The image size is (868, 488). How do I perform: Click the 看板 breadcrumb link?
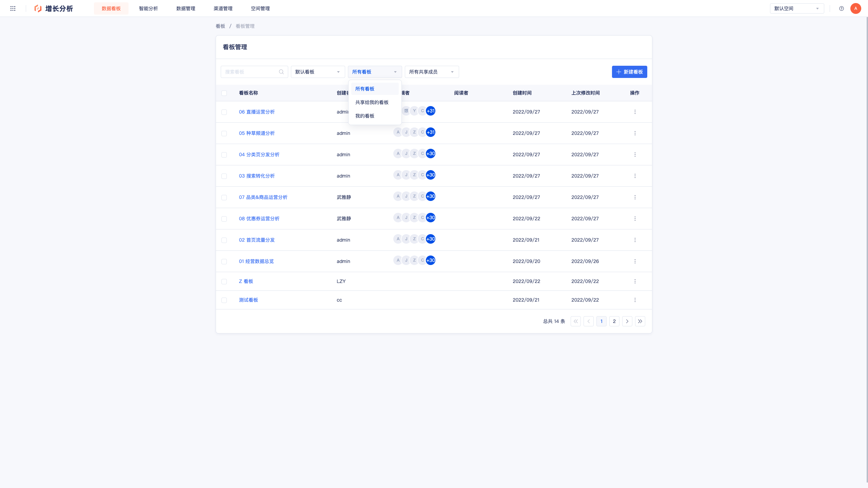point(220,26)
